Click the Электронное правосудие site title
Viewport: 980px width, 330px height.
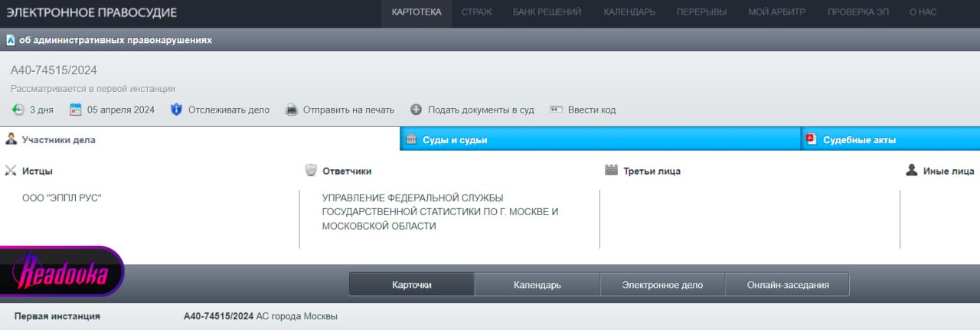[x=92, y=12]
